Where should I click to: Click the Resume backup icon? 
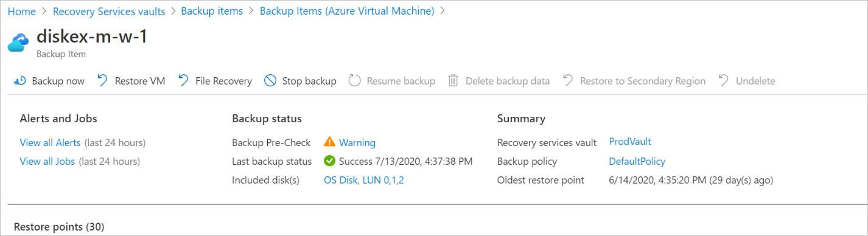355,81
